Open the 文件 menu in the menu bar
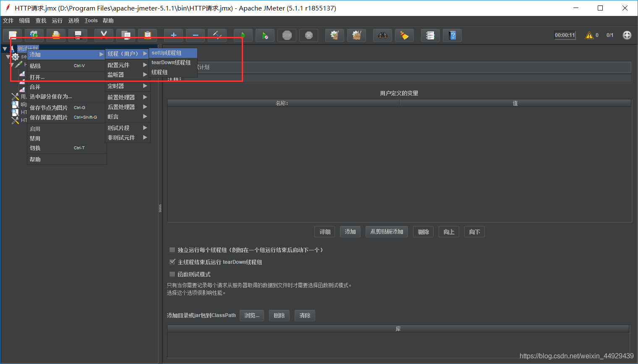Screen dimensions: 638x364 pos(8,21)
